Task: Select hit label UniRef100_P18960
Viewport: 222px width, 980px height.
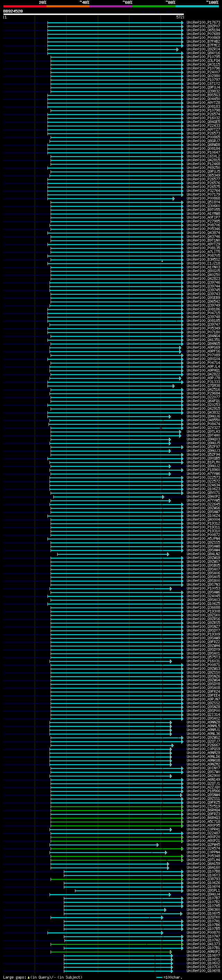Action: click(x=203, y=469)
